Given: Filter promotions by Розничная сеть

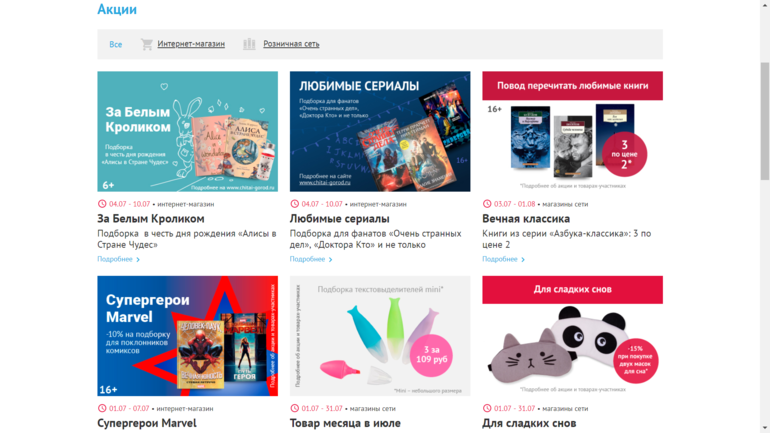Looking at the screenshot, I should click(x=291, y=44).
